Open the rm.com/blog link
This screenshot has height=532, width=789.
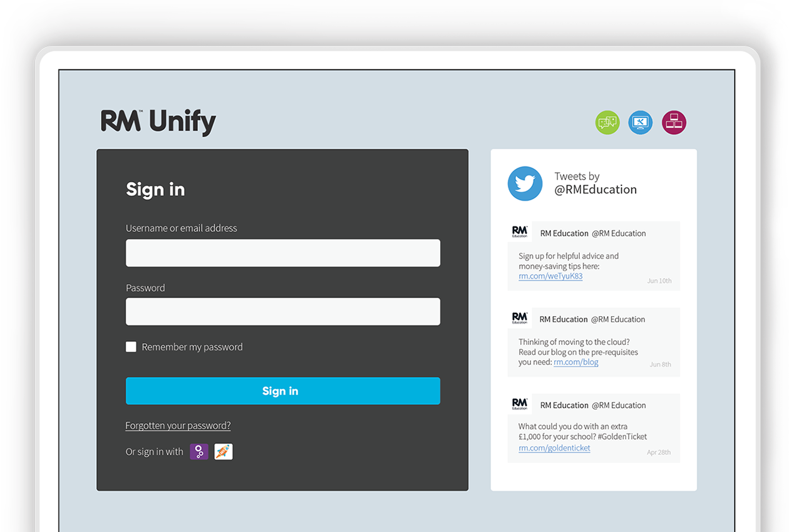[x=576, y=362]
